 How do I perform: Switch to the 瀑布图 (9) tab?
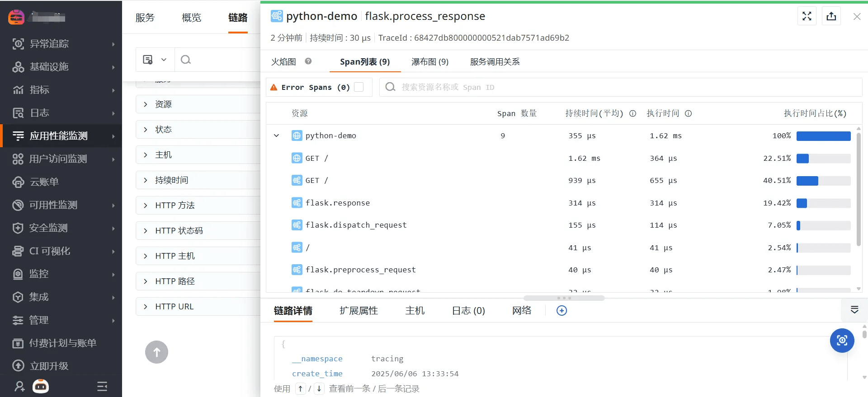(429, 62)
